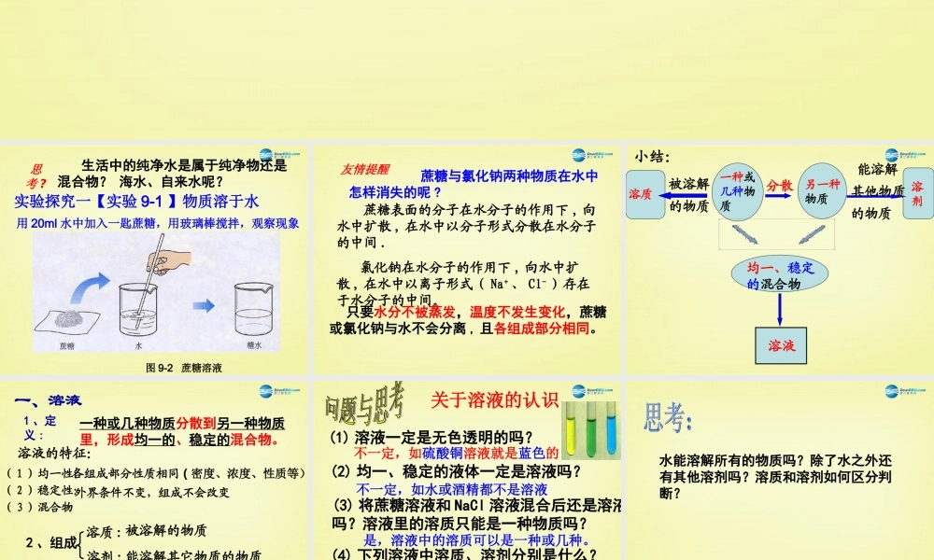Select the BeardEdu.com watermark on the 小结 slide
The height and width of the screenshot is (560, 934).
point(890,154)
